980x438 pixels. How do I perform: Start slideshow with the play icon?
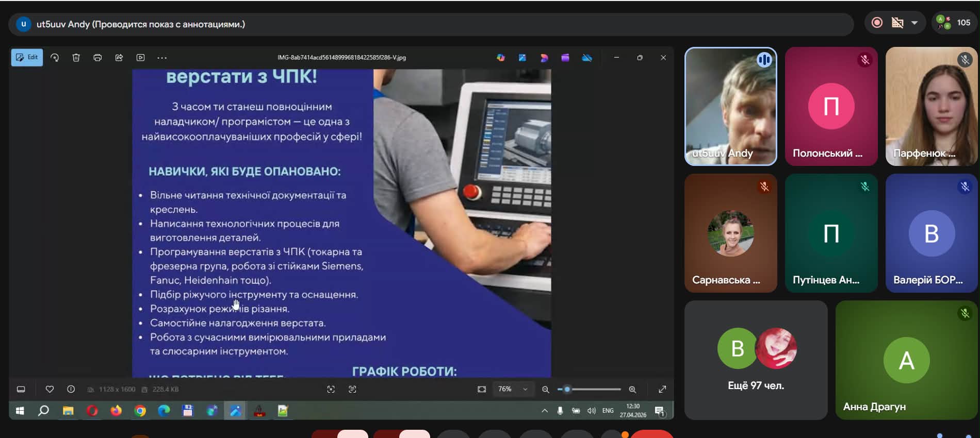pos(140,58)
